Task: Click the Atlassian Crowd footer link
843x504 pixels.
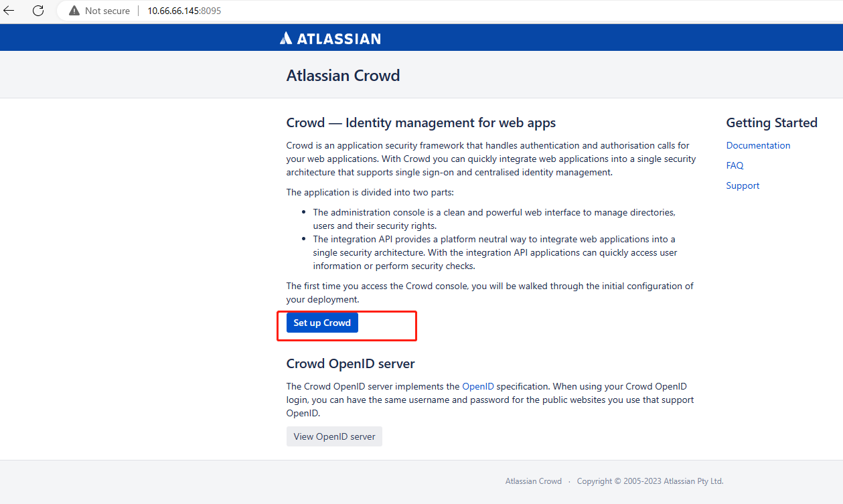Action: [534, 481]
